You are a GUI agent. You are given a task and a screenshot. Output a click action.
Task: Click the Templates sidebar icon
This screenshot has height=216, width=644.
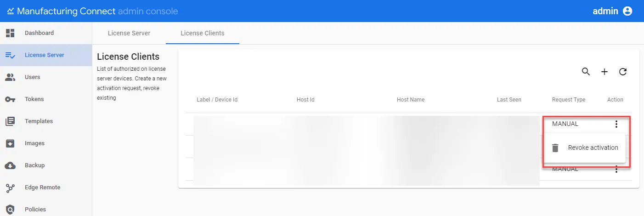pyautogui.click(x=10, y=121)
